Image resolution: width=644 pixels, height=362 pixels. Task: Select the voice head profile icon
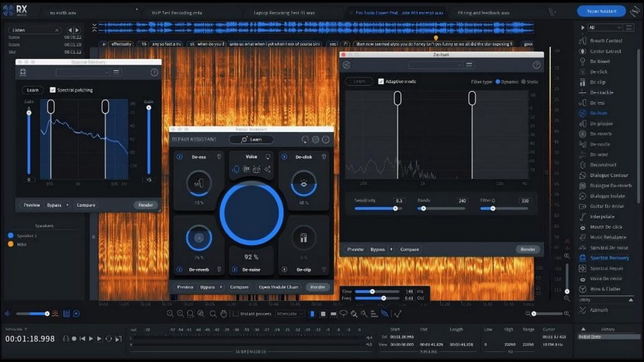tap(236, 169)
